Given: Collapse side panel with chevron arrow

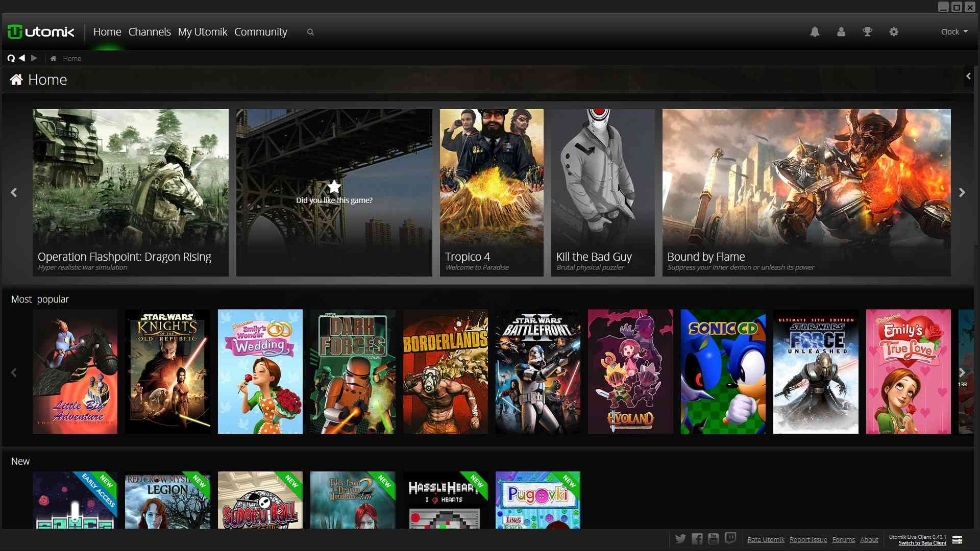Looking at the screenshot, I should tap(968, 77).
